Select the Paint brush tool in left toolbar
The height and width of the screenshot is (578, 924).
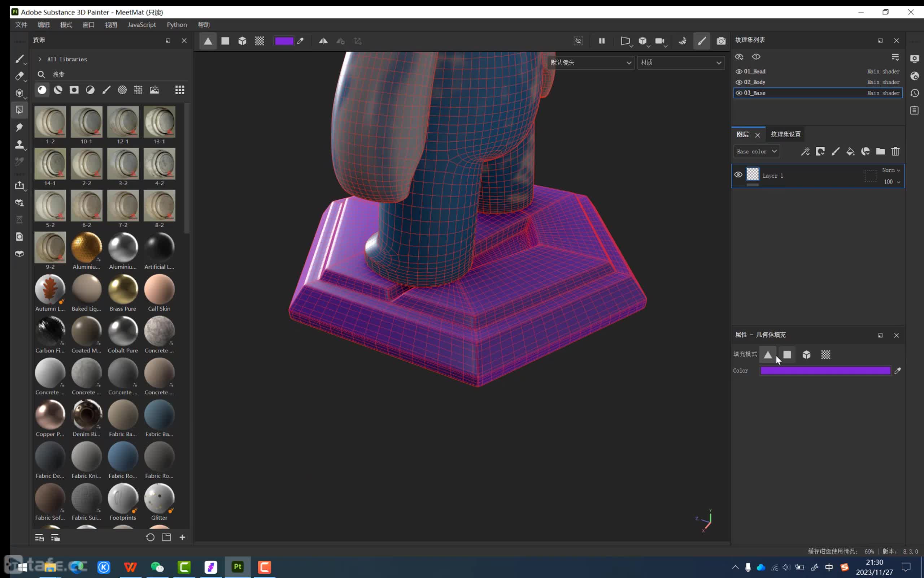[19, 59]
